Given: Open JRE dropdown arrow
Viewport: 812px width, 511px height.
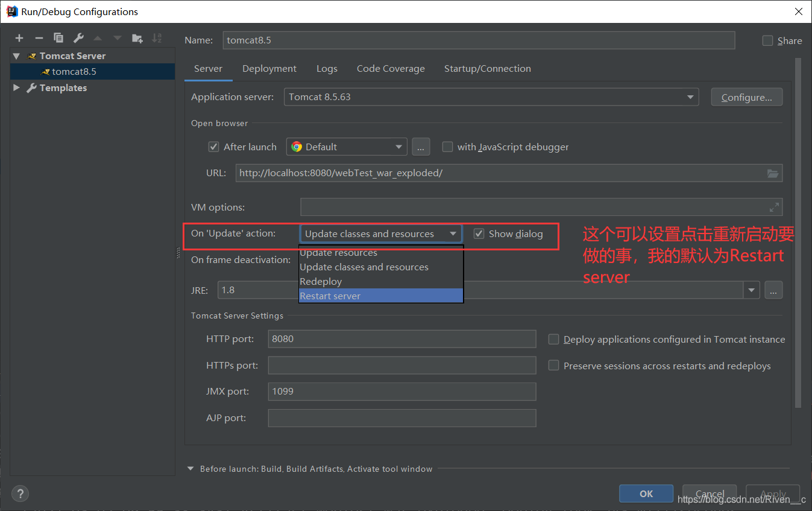Looking at the screenshot, I should [x=751, y=290].
